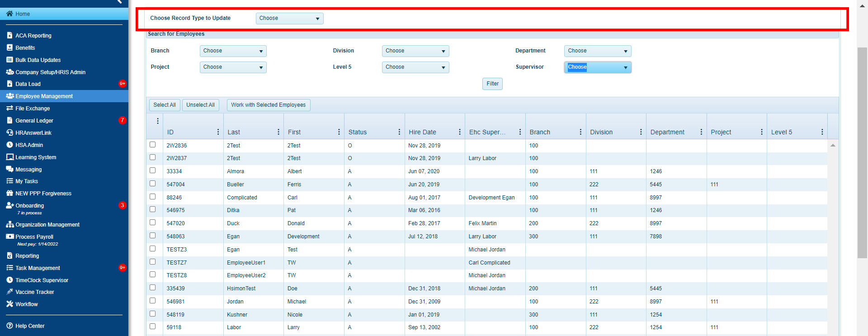This screenshot has height=336, width=868.
Task: Open the ID column options menu
Action: coord(218,132)
